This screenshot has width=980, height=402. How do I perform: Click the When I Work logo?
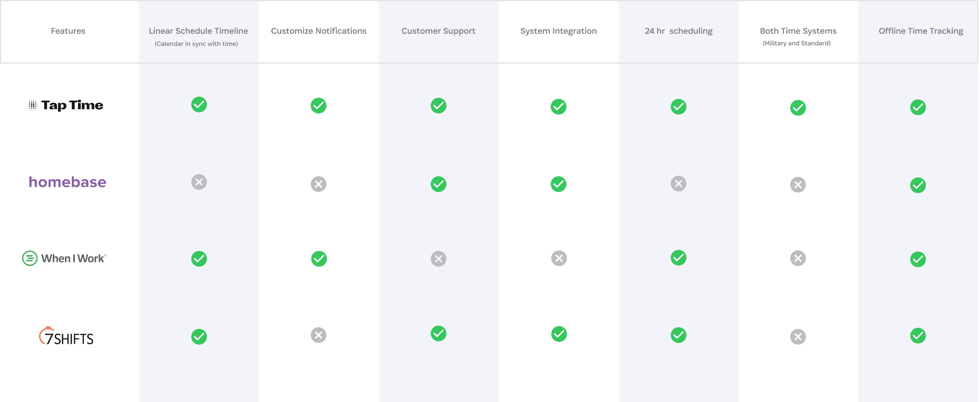pos(64,259)
